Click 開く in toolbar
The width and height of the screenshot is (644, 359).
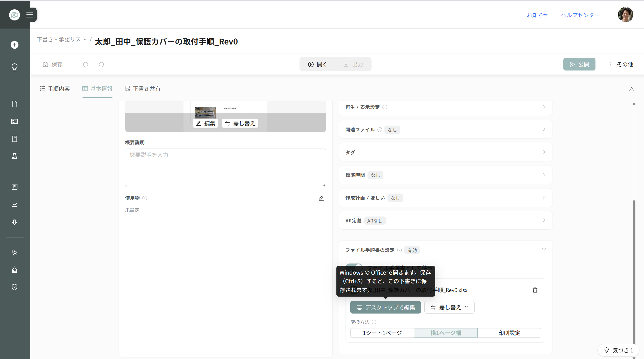[x=317, y=64]
